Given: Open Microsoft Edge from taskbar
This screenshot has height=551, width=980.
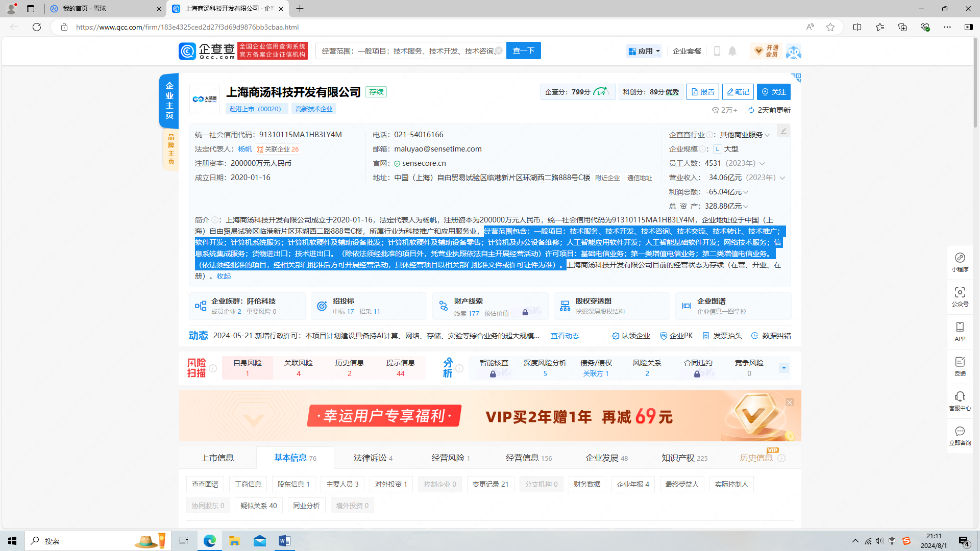Looking at the screenshot, I should click(x=210, y=541).
